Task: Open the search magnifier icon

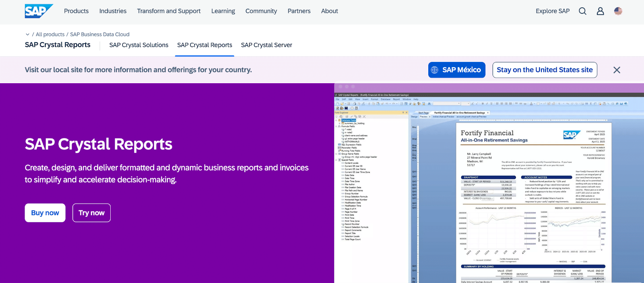Action: pos(582,11)
